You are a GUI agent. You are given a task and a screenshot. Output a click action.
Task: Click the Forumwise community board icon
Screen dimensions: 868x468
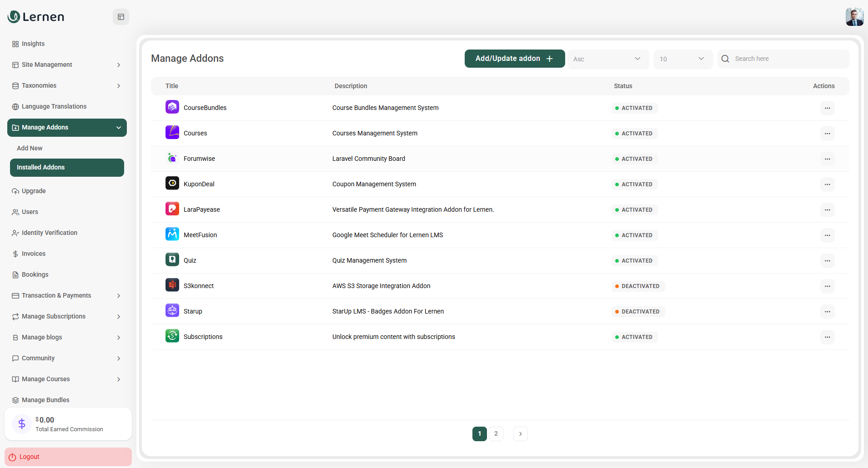coord(172,158)
